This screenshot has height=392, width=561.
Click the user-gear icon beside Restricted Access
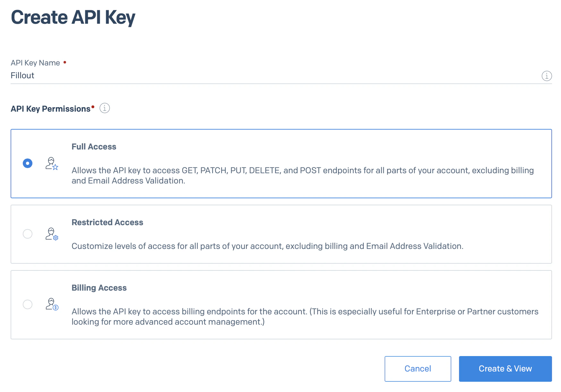[x=52, y=234]
